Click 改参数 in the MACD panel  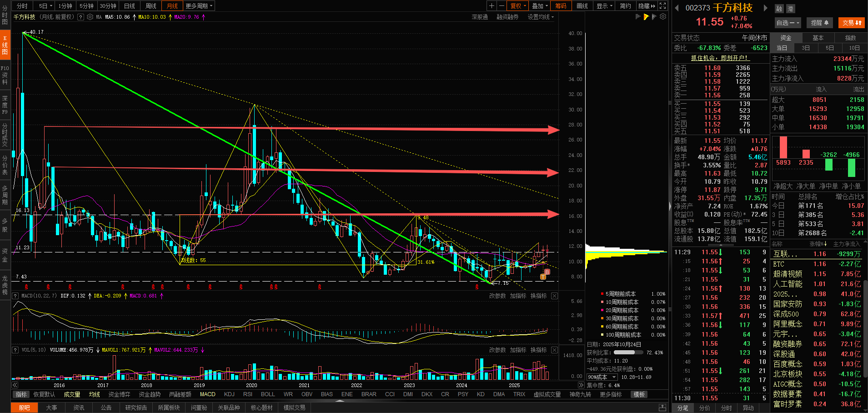click(497, 296)
